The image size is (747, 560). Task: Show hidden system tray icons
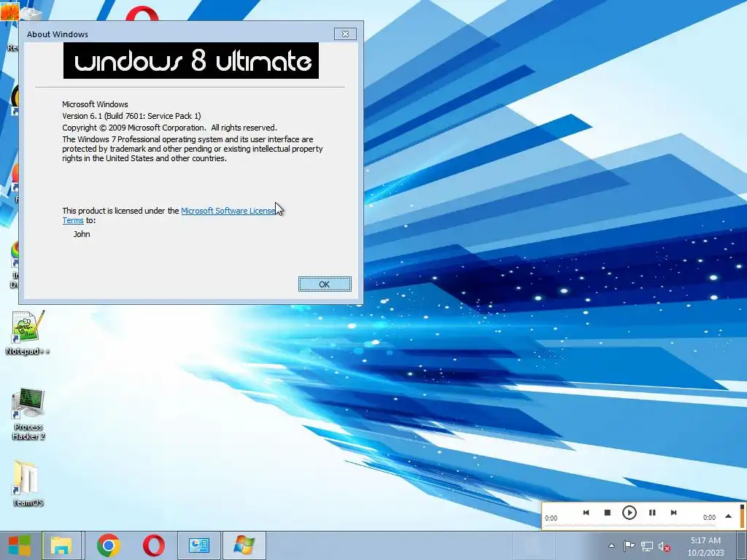(x=612, y=545)
